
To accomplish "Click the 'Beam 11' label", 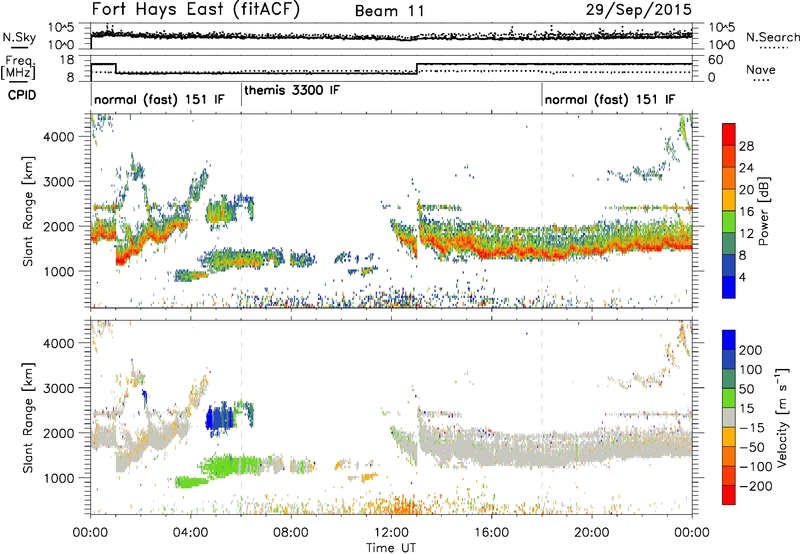I will point(390,11).
